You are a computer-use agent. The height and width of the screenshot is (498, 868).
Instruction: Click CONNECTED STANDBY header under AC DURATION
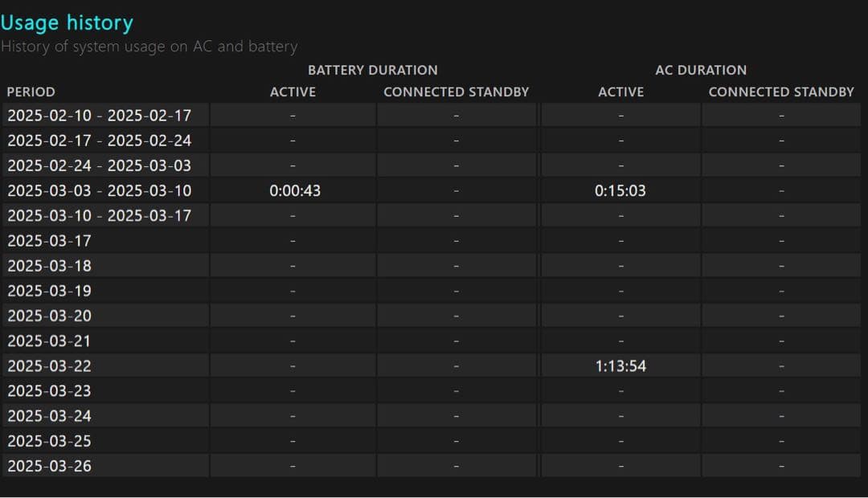pos(781,92)
